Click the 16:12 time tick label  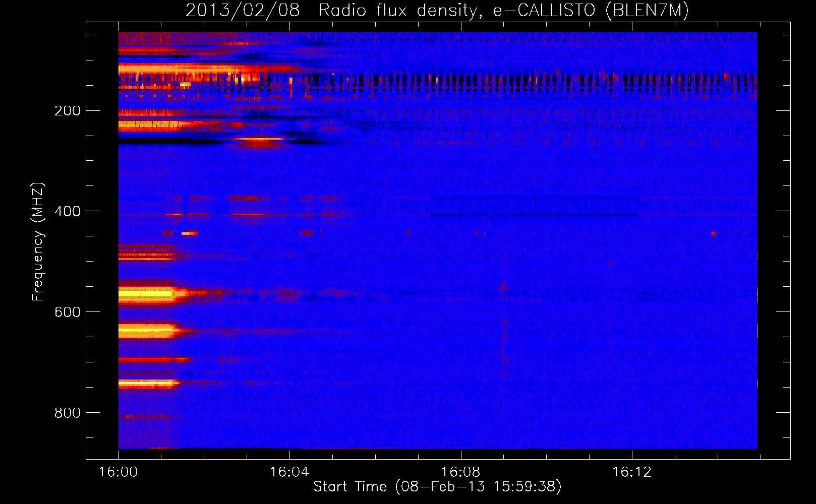[x=632, y=472]
